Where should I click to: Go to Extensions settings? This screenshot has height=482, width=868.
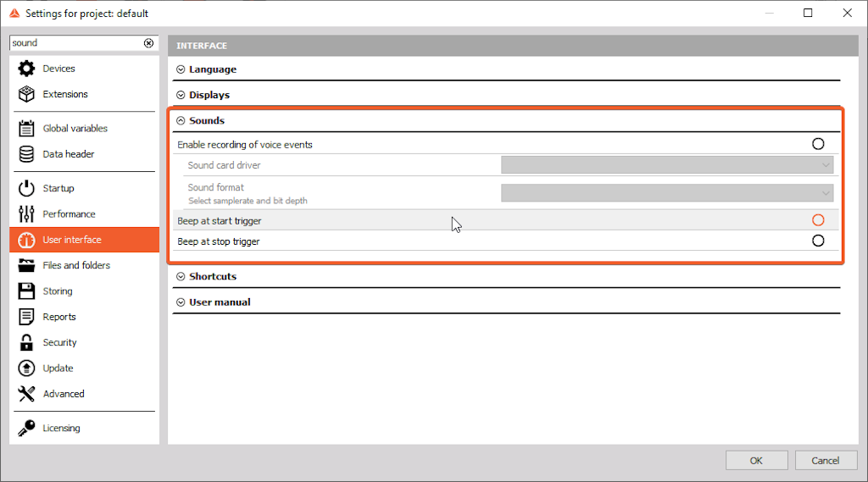click(84, 94)
